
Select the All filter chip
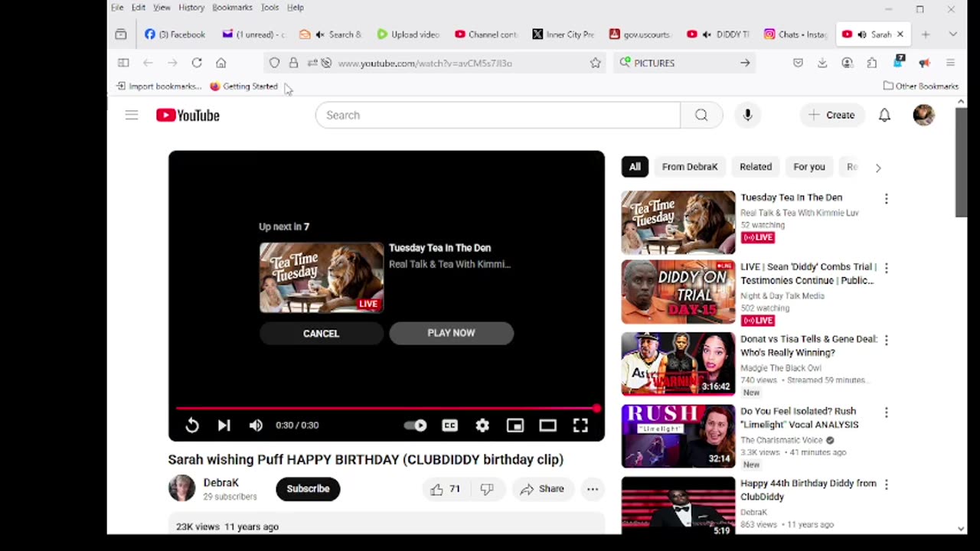pyautogui.click(x=635, y=167)
